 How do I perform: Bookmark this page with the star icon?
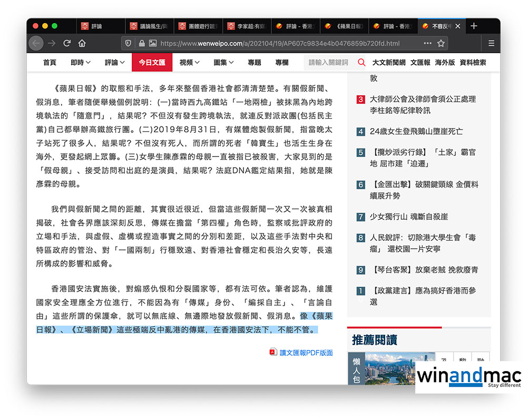coord(441,43)
